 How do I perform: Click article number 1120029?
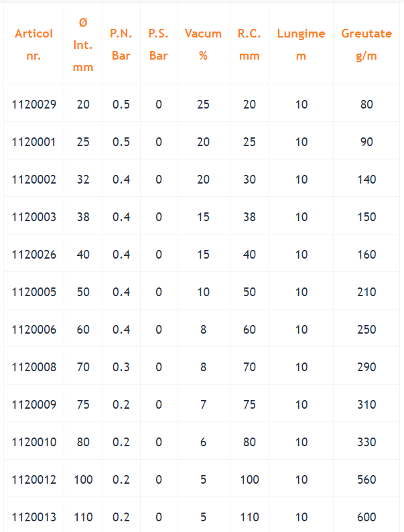(34, 104)
